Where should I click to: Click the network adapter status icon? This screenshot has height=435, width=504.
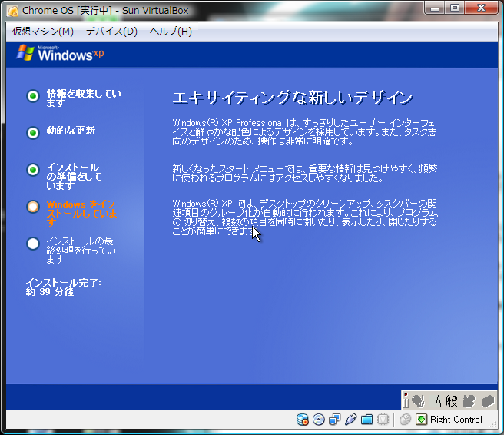tap(335, 420)
